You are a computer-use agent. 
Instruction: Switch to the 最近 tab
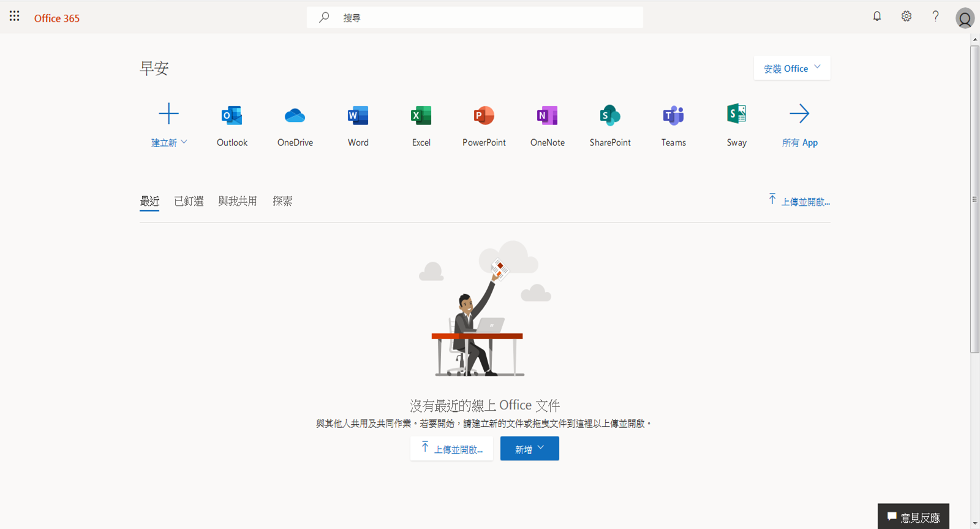click(149, 201)
